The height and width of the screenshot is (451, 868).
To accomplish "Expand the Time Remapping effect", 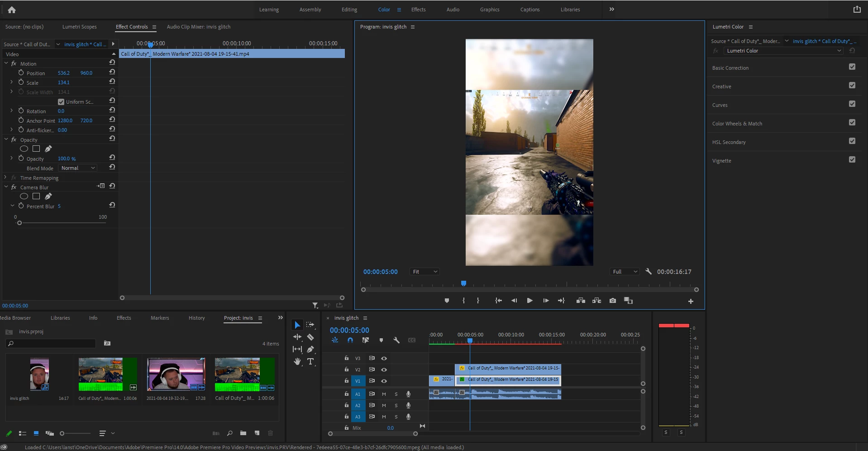I will coord(5,178).
